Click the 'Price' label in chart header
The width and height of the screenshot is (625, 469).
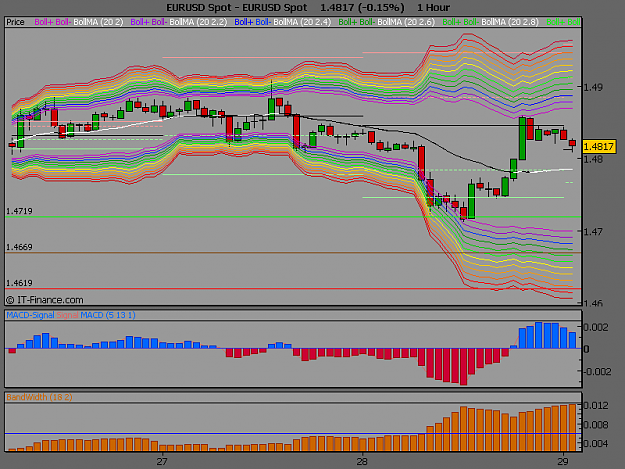(x=15, y=22)
